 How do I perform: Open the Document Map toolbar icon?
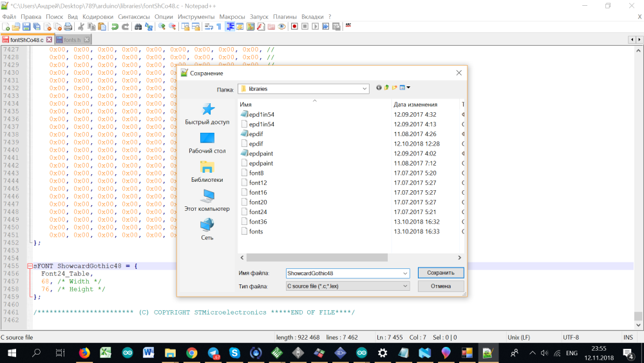(250, 26)
